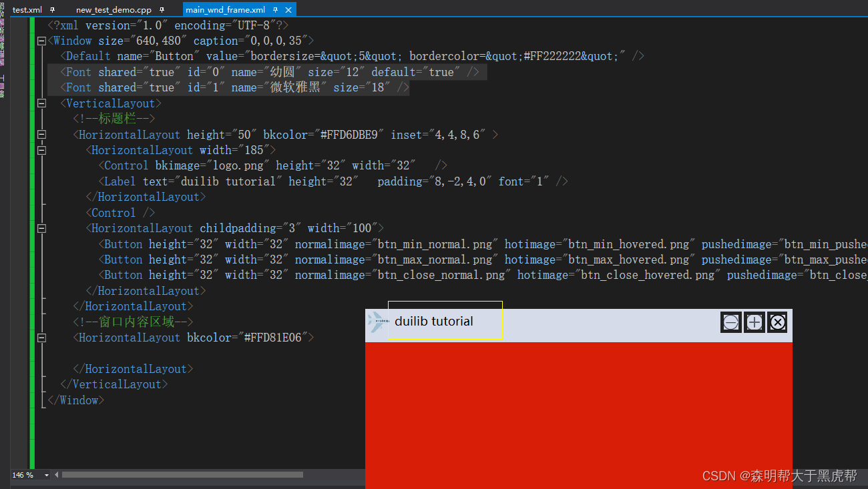Screen dimensions: 868x489
Task: Collapse the Window element outline
Action: pos(42,41)
